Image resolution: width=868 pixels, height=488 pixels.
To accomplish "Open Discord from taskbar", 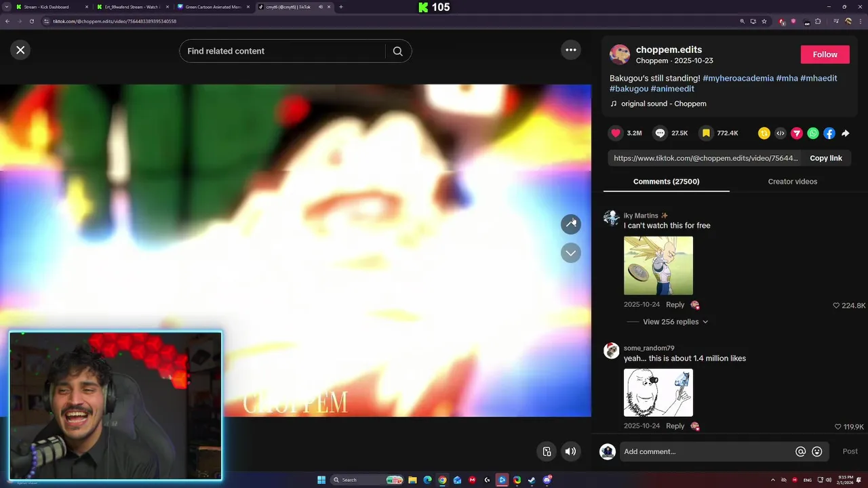I will click(547, 480).
